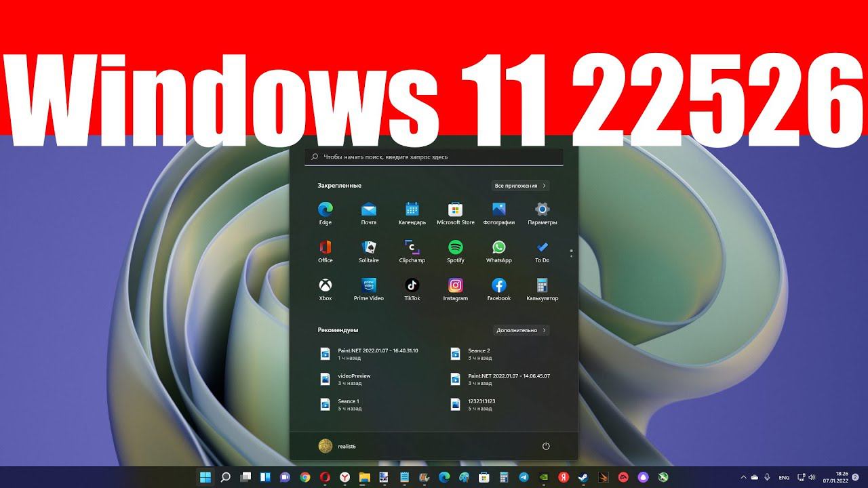Launch the Xbox pinned app

pos(325,289)
